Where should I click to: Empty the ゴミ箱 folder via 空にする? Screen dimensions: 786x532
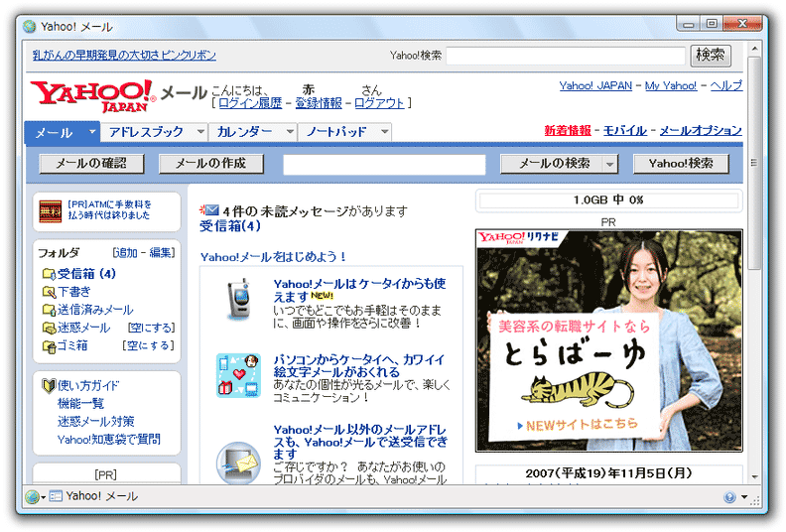[x=149, y=345]
